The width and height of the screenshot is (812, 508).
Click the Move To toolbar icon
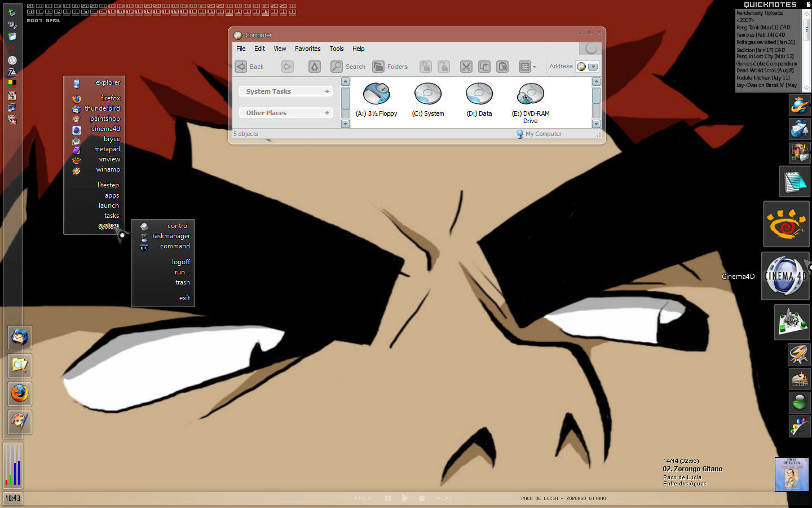[x=426, y=67]
